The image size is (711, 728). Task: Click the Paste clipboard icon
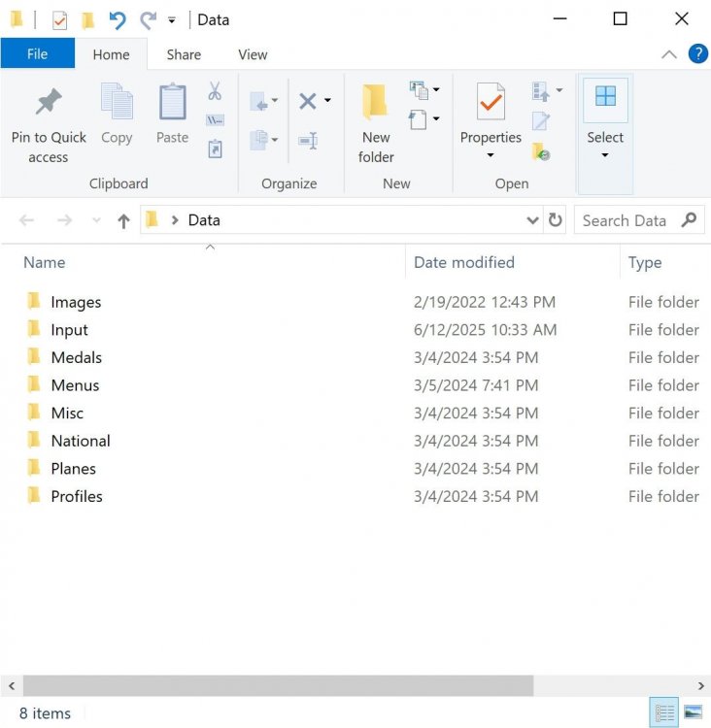(172, 102)
